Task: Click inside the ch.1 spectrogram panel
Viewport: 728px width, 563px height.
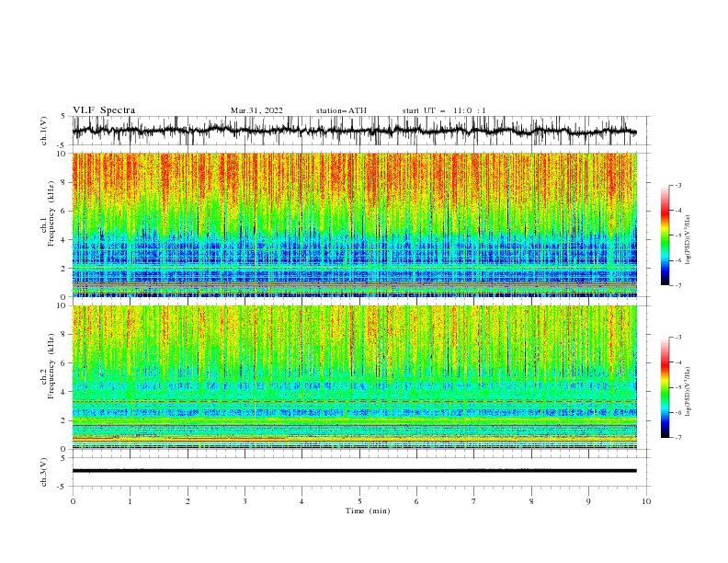Action: (x=354, y=224)
